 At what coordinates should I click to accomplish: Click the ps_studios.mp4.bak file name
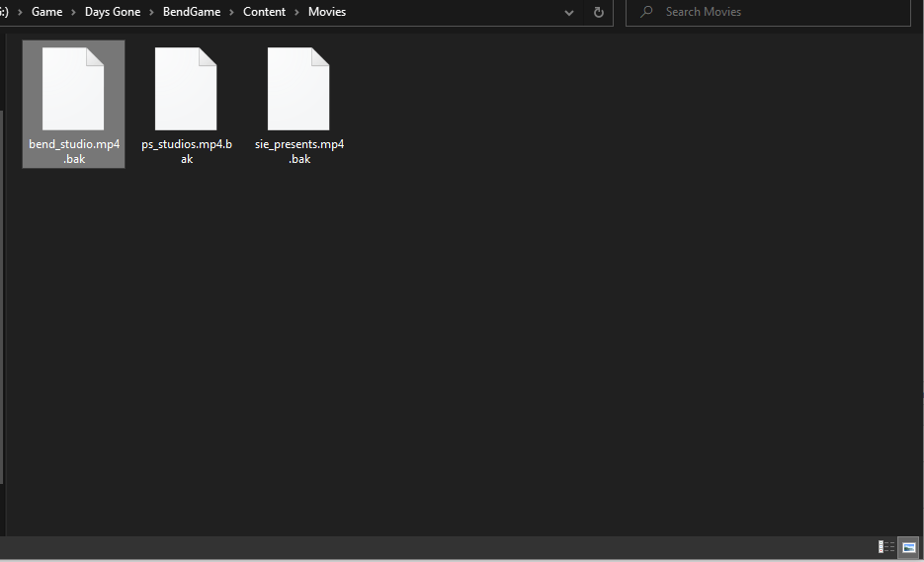187,151
